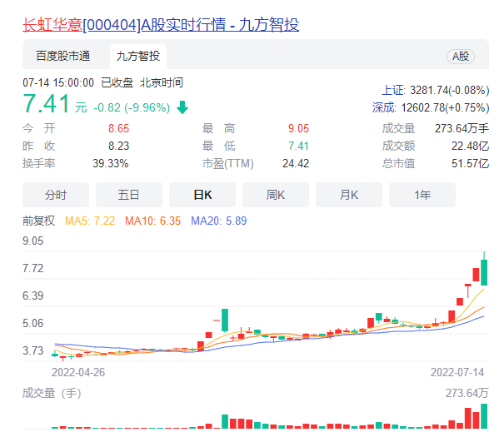This screenshot has width=504, height=437.
Task: Click the green down-arrow price indicator
Action: coord(182,107)
